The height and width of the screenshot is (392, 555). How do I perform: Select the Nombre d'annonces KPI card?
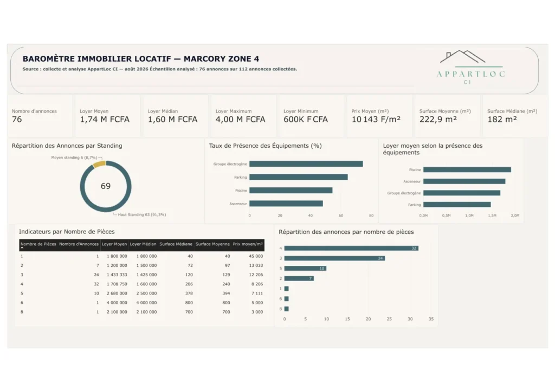pyautogui.click(x=40, y=116)
